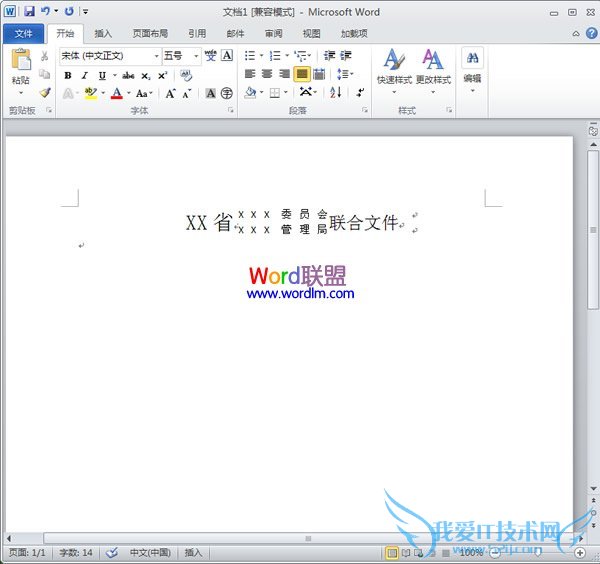Clear formatting with eraser icon
The height and width of the screenshot is (564, 600).
pos(186,75)
